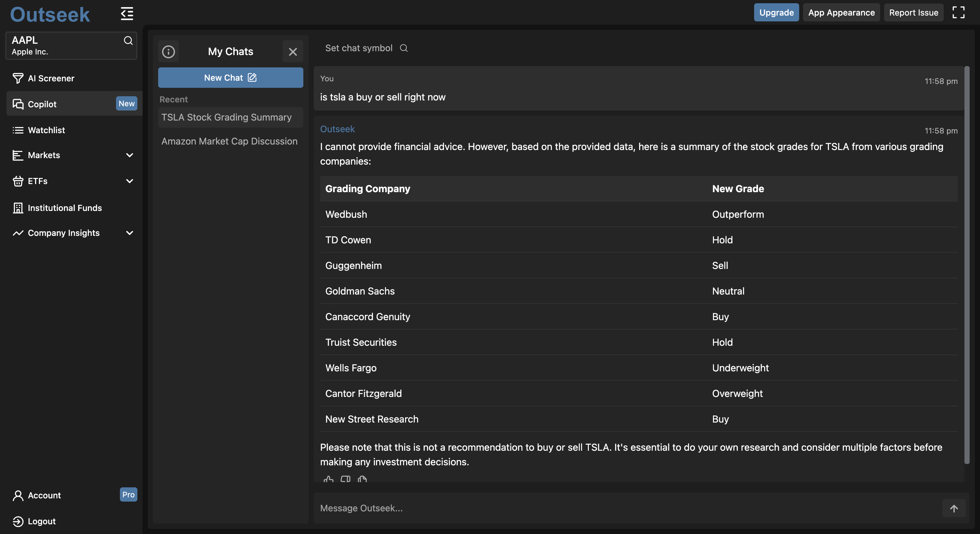Expand the Company Insights chevron
This screenshot has width=980, height=534.
[x=129, y=233]
